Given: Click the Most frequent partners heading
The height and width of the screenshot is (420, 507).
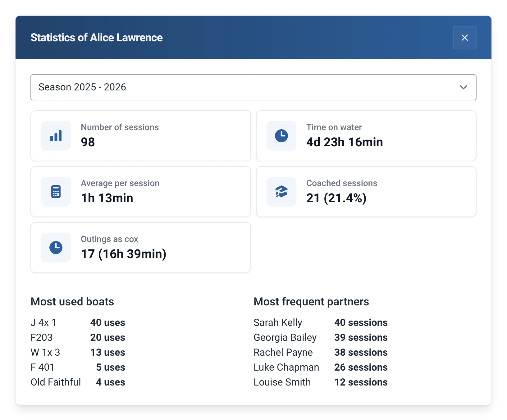Looking at the screenshot, I should 311,302.
